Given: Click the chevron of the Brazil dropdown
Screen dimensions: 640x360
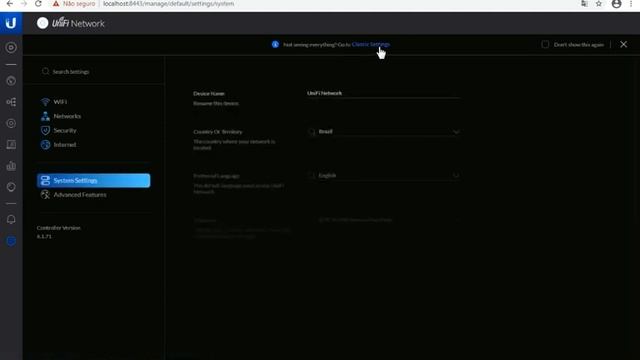Looking at the screenshot, I should 456,132.
